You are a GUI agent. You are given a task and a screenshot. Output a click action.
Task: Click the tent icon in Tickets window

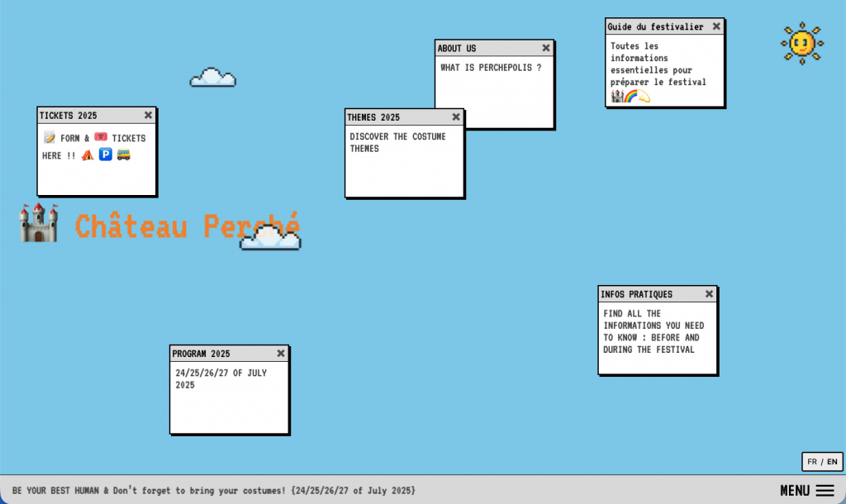coord(88,155)
